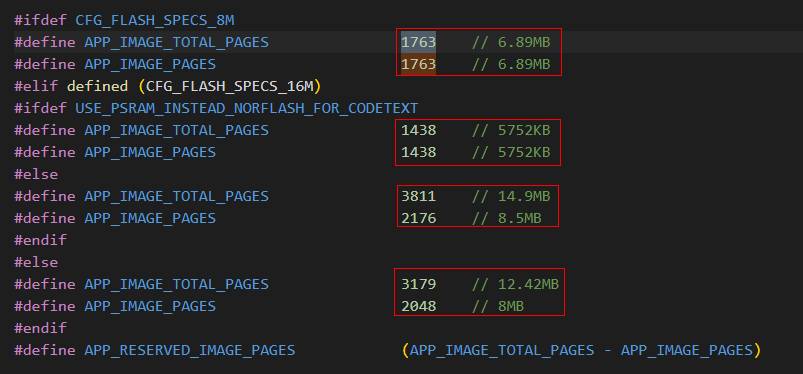803x374 pixels.
Task: Click APP_IMAGE_TOTAL_PAGES inside the parenthesized expression
Action: point(502,350)
